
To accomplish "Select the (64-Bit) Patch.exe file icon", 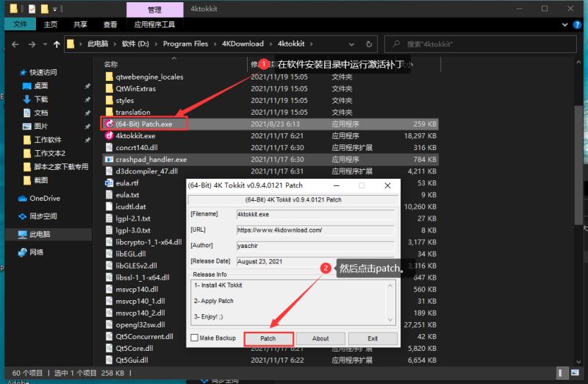I will coord(109,124).
